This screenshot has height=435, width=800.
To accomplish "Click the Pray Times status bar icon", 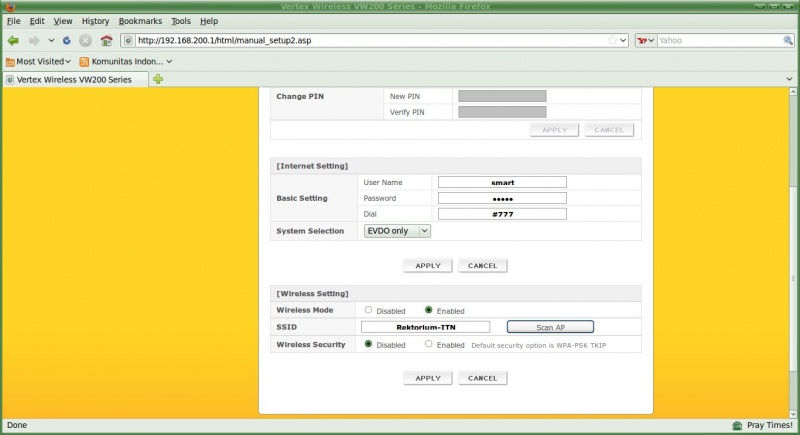I will (x=737, y=425).
